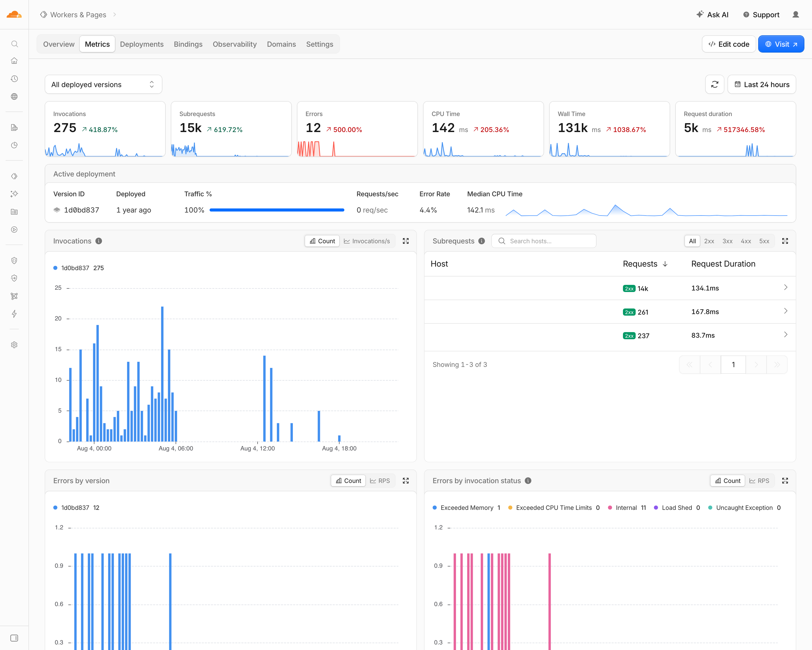Image resolution: width=812 pixels, height=650 pixels.
Task: Switch Errors by invocation status to RPS
Action: coord(759,481)
